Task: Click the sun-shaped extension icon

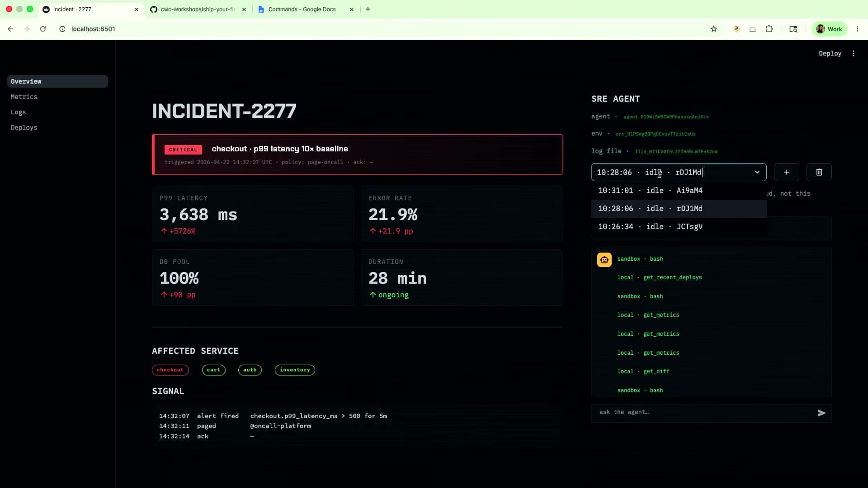Action: (x=736, y=29)
